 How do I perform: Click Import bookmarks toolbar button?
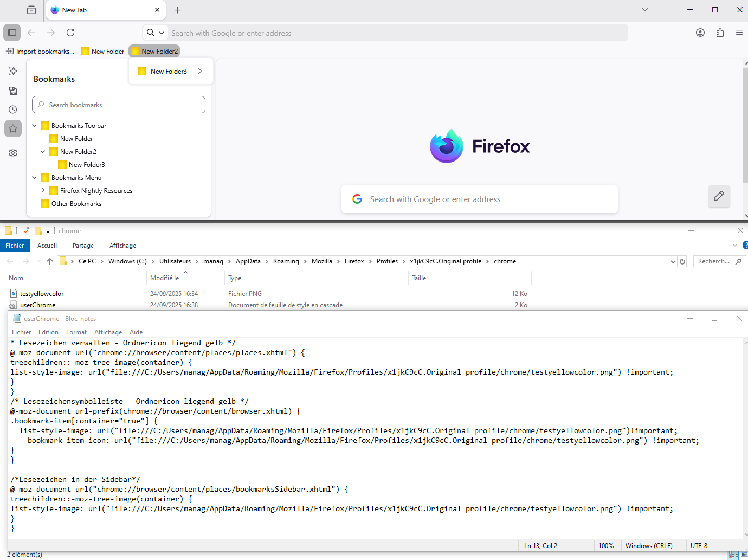40,52
